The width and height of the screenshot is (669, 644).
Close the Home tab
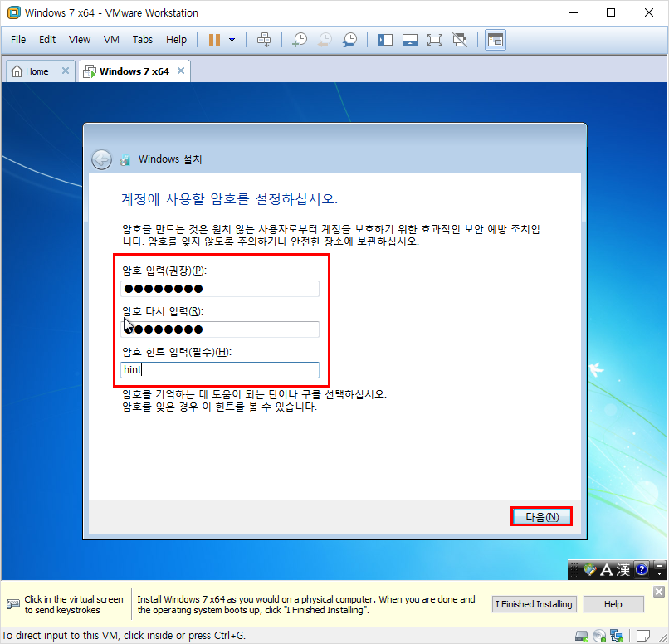click(66, 71)
